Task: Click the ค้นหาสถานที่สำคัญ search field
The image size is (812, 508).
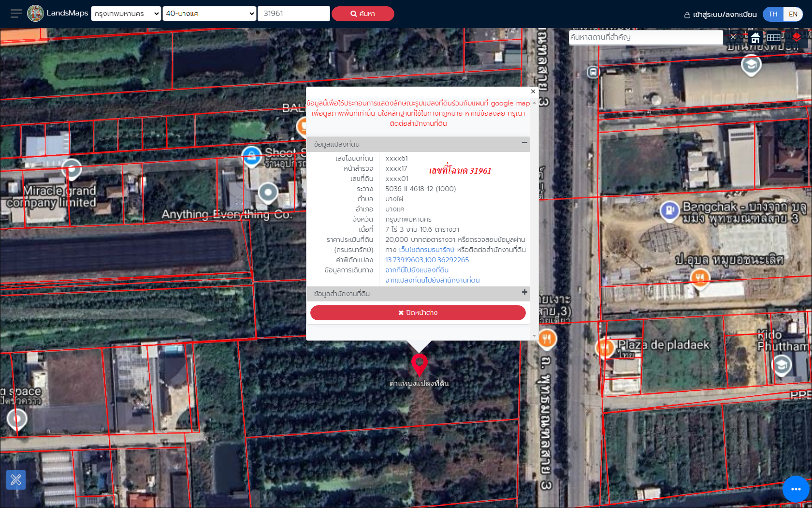Action: point(645,37)
